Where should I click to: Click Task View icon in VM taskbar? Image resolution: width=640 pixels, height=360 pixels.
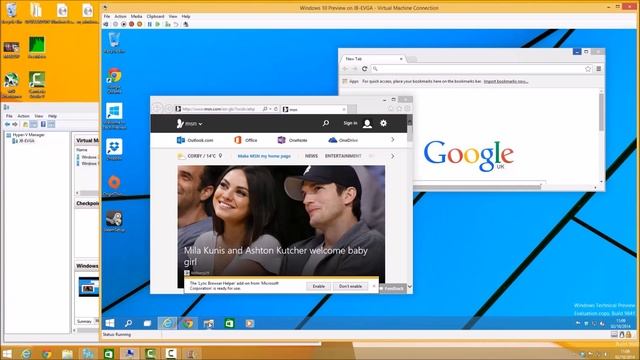coord(147,323)
